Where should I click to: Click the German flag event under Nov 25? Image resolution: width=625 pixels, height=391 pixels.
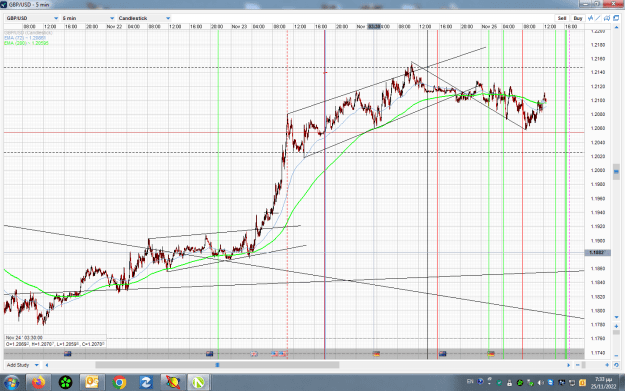pyautogui.click(x=491, y=354)
